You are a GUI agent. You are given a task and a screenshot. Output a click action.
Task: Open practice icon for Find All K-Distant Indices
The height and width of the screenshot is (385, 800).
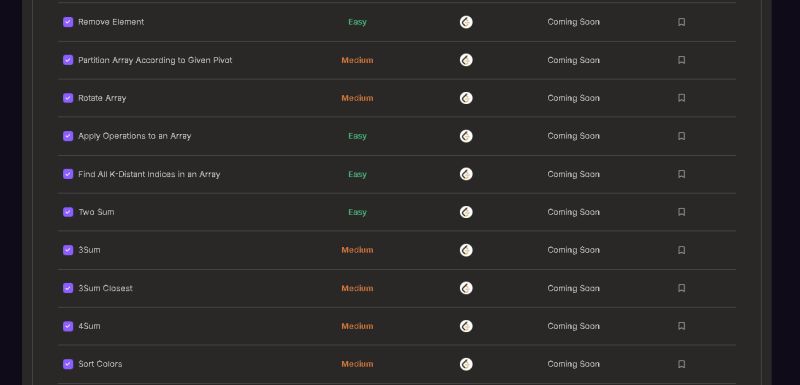(466, 174)
